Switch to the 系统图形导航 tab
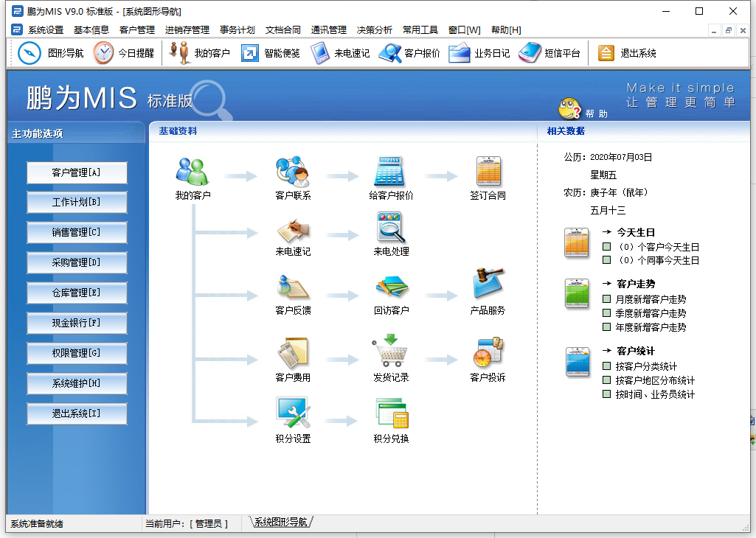This screenshot has width=756, height=538. (x=280, y=523)
